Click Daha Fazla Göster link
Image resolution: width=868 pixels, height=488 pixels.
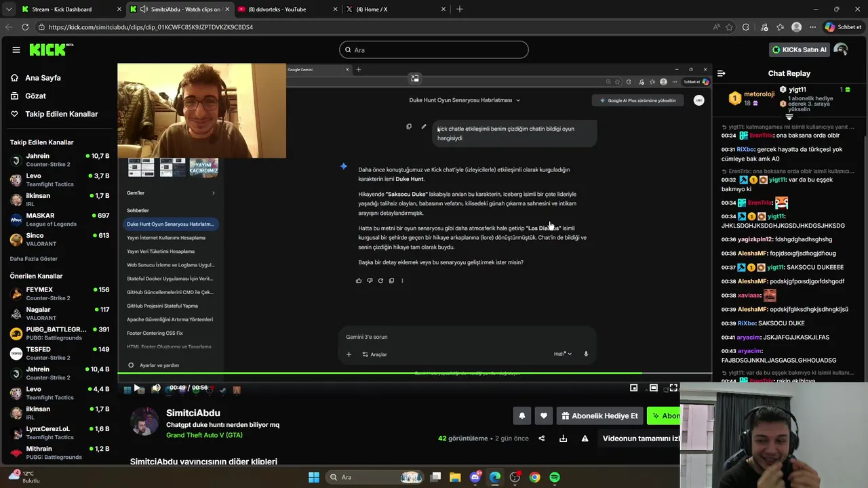pos(34,259)
